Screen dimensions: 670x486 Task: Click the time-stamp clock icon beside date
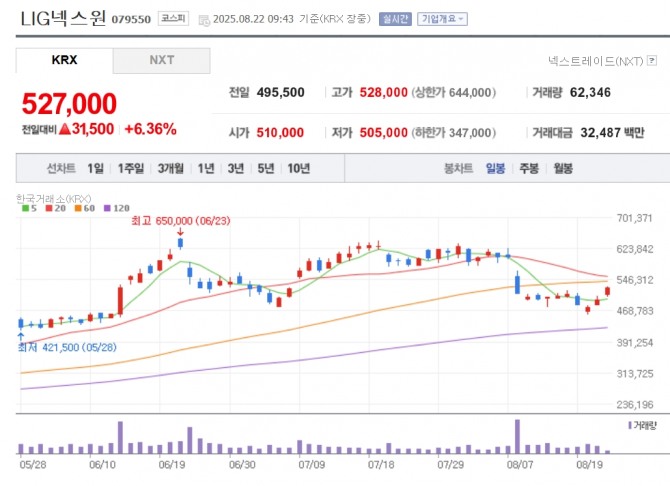[204, 20]
